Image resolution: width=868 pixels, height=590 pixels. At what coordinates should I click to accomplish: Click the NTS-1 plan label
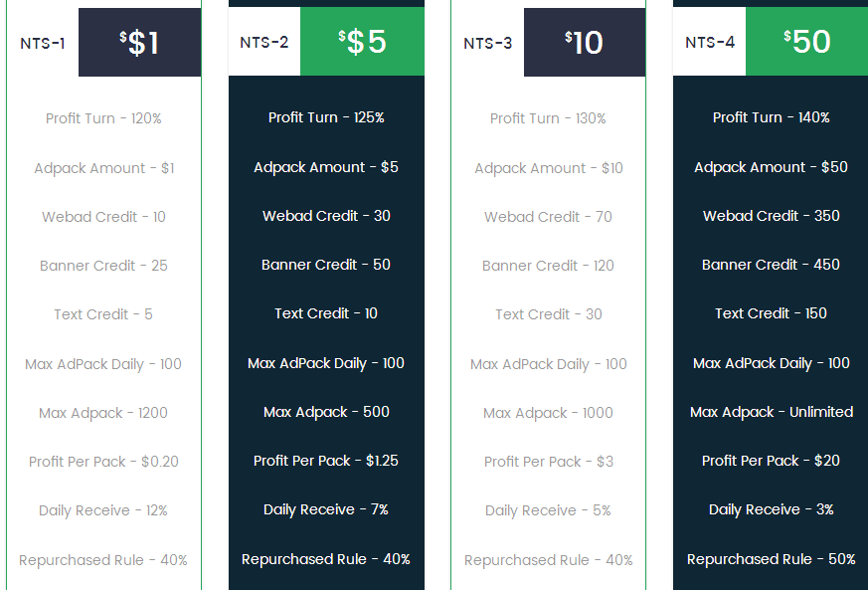[43, 43]
